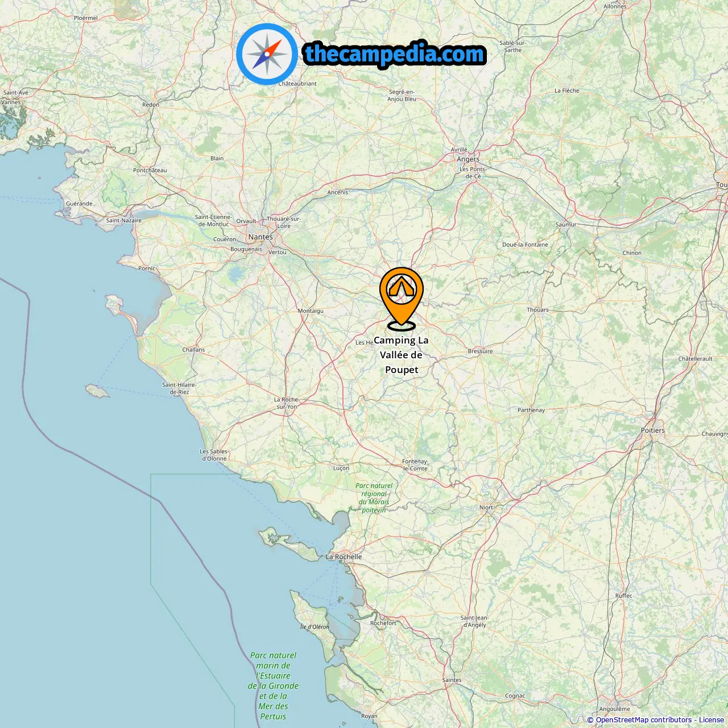Click the Fontenay-le-Comte town label
This screenshot has width=728, height=728.
(x=415, y=465)
